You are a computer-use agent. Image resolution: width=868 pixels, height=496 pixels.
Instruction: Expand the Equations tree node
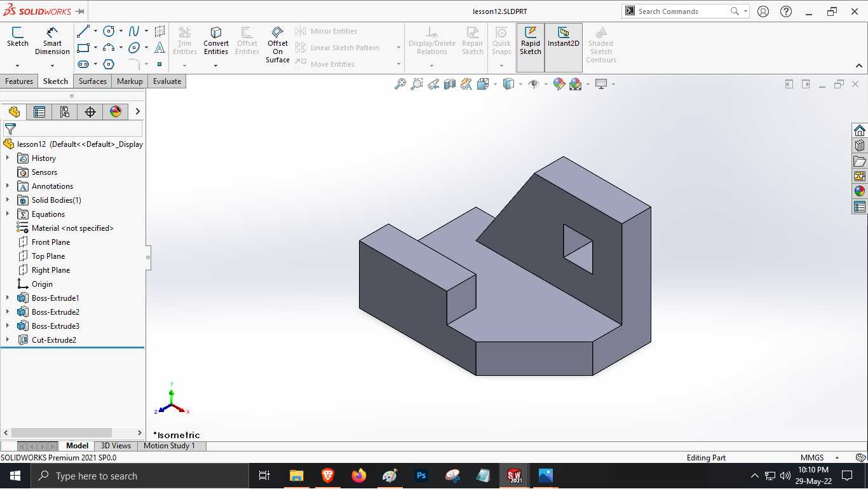8,214
